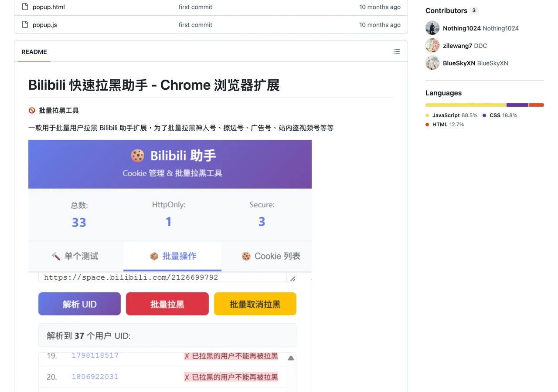Click error message on row 19
Image resolution: width=558 pixels, height=392 pixels.
(231, 356)
